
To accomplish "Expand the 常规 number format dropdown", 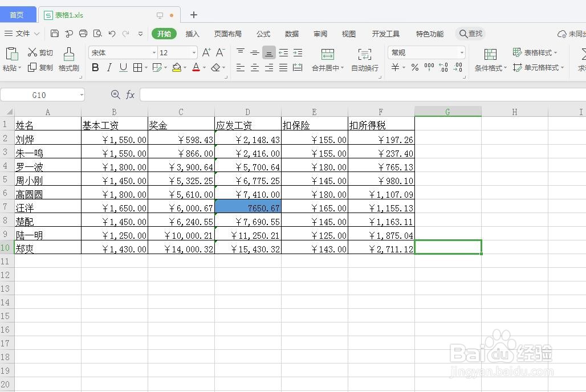I will [462, 52].
